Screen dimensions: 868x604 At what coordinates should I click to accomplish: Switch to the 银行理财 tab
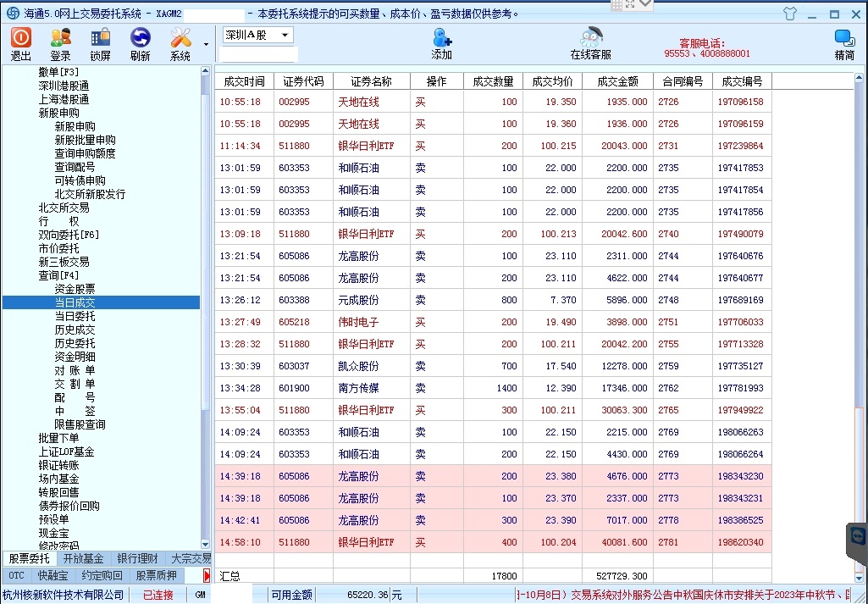137,558
